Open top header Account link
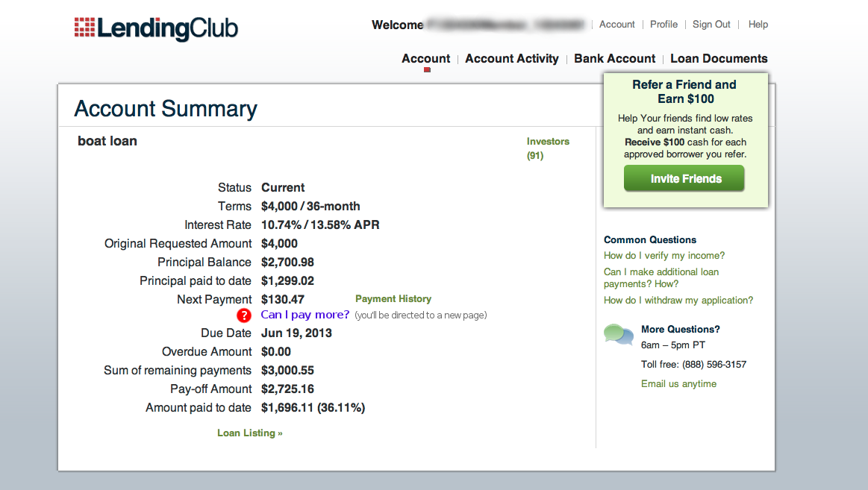 pyautogui.click(x=616, y=25)
